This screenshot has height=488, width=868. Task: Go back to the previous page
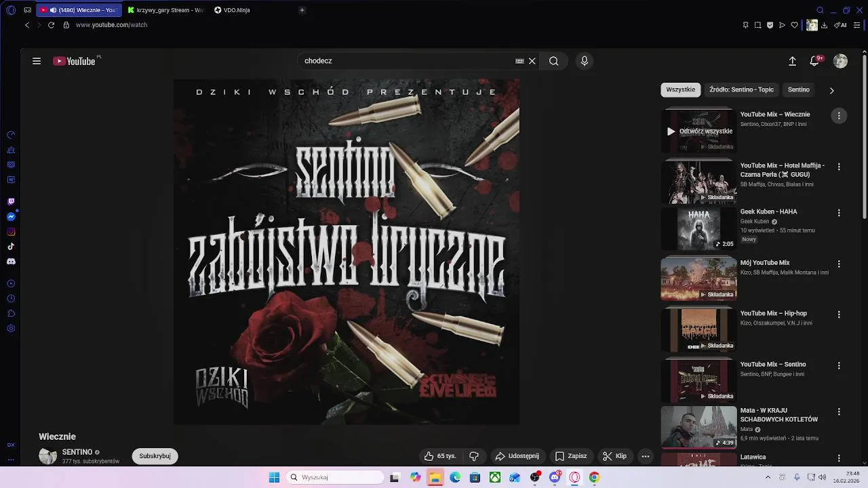[27, 25]
